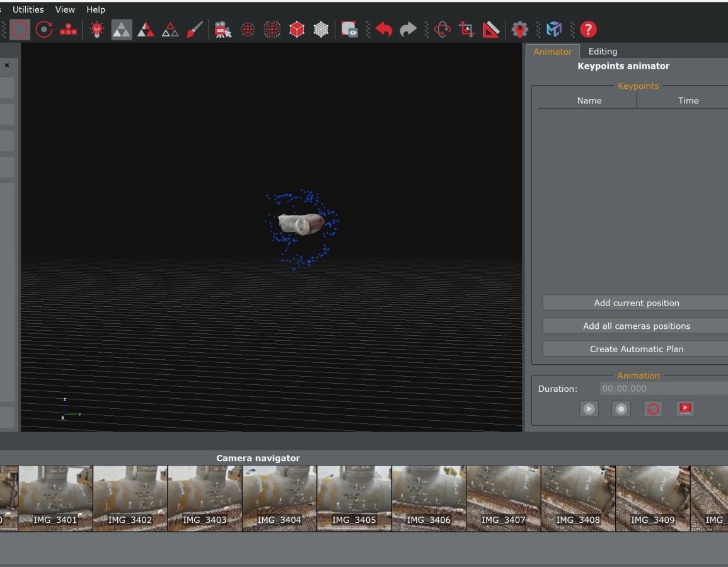
Task: Open the measurement ruler tool
Action: (x=491, y=30)
